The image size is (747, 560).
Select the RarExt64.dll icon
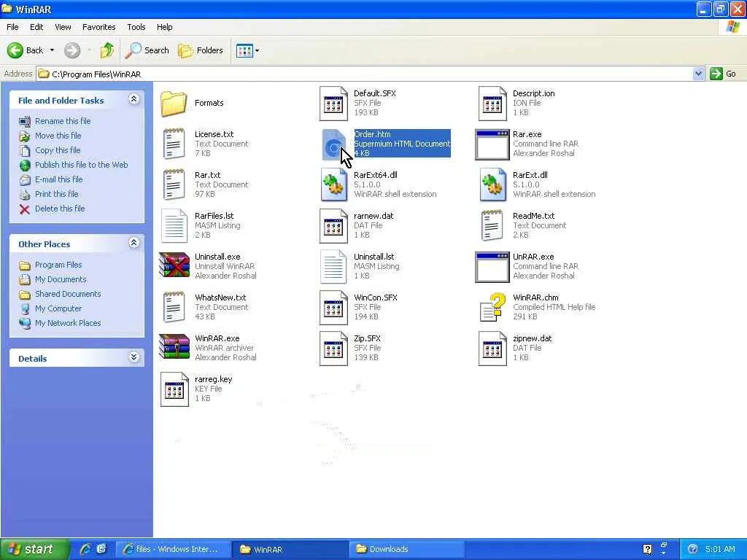click(x=333, y=184)
